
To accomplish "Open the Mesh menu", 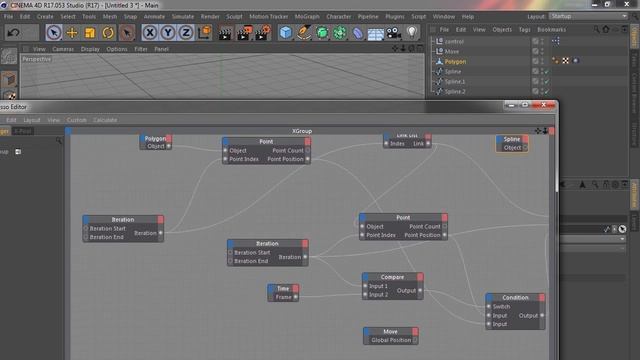I will click(110, 17).
